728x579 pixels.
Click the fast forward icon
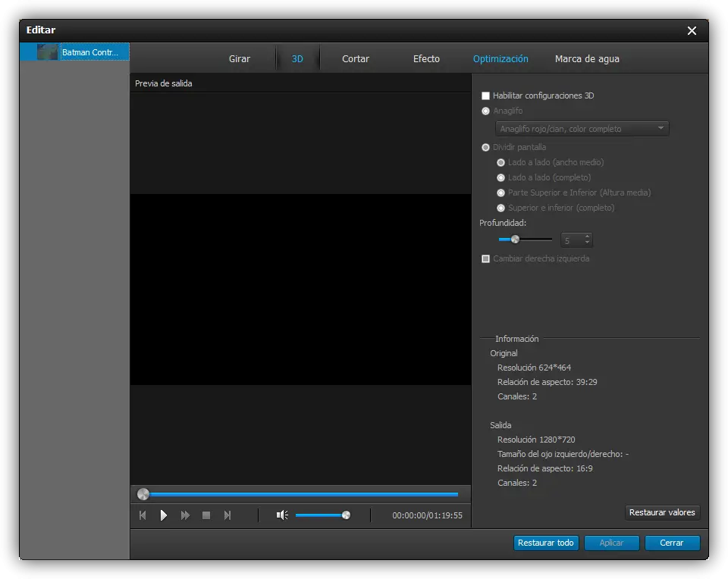185,515
